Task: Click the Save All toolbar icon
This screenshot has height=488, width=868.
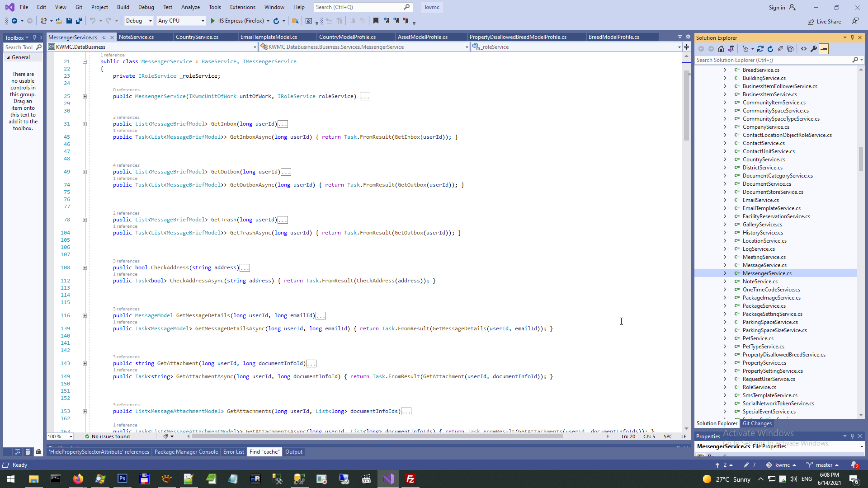Action: [79, 21]
